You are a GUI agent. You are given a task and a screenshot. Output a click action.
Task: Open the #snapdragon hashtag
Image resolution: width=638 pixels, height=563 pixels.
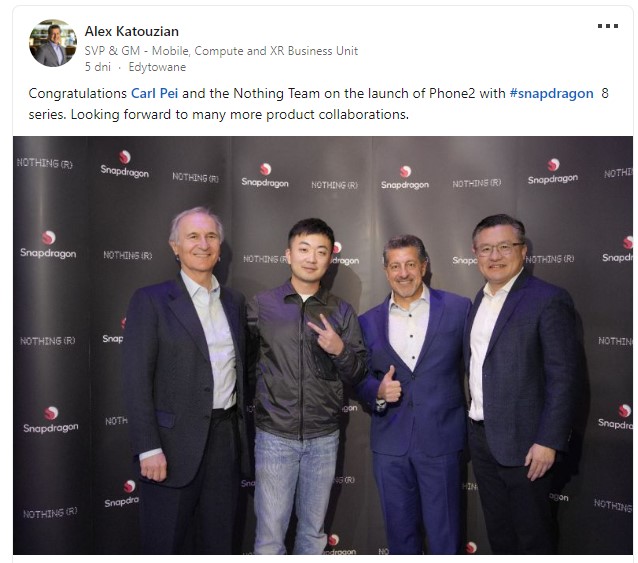pyautogui.click(x=551, y=94)
